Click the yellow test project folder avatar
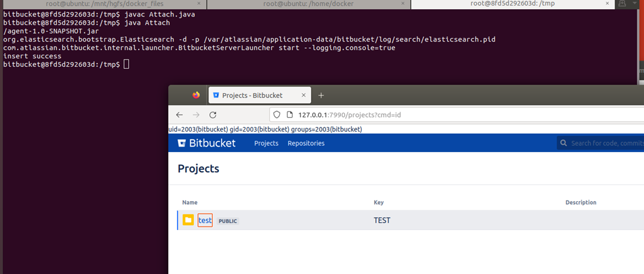Screen dimensions: 644x274 point(188,220)
